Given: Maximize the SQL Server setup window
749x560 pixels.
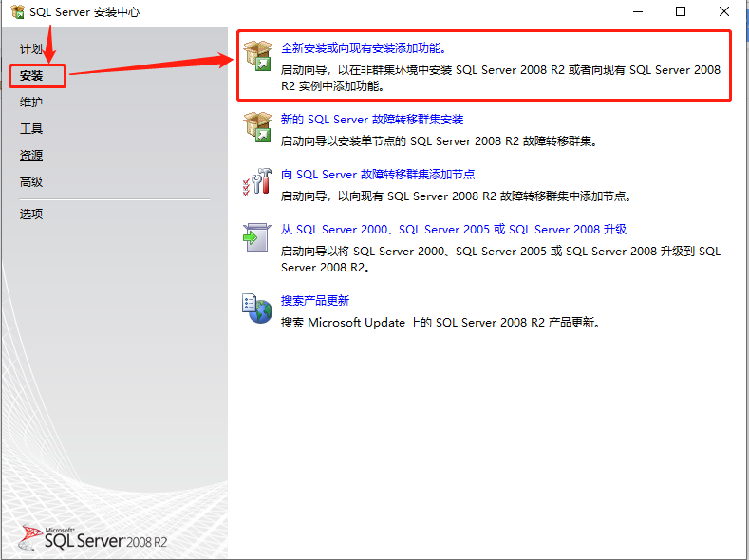Looking at the screenshot, I should (681, 12).
